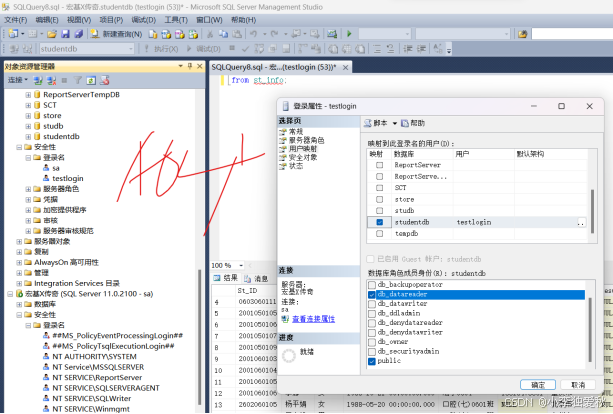Click 新建查询(N) to start a new query
The width and height of the screenshot is (613, 414).
[x=116, y=34]
